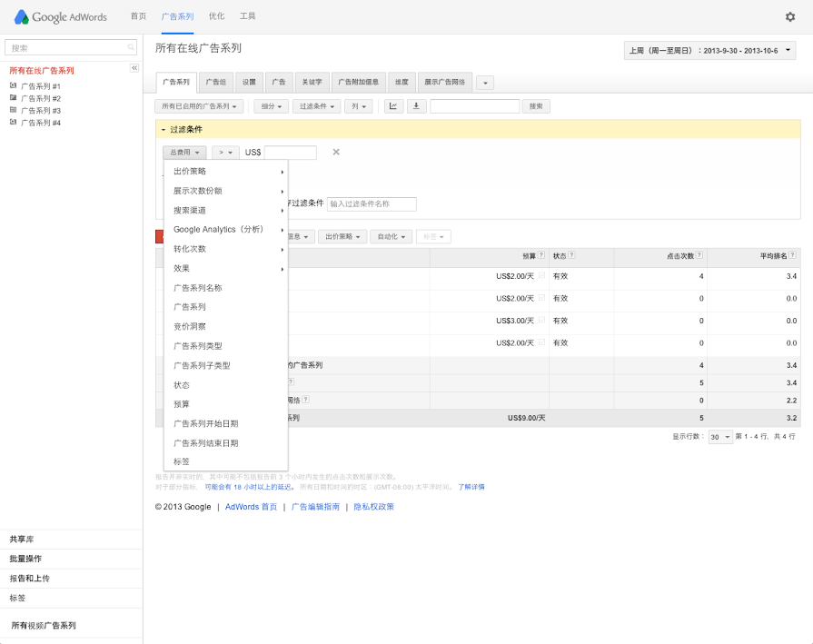Open the settings gear menu

(x=789, y=16)
